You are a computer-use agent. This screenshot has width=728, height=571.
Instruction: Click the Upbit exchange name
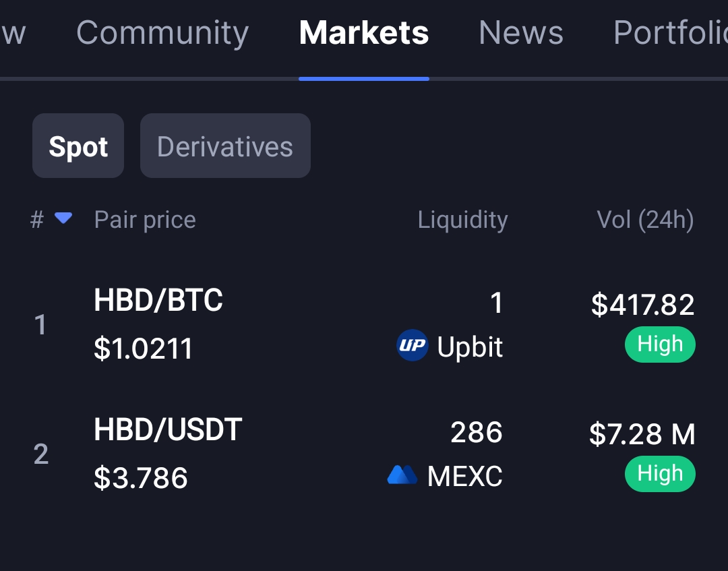(x=470, y=347)
